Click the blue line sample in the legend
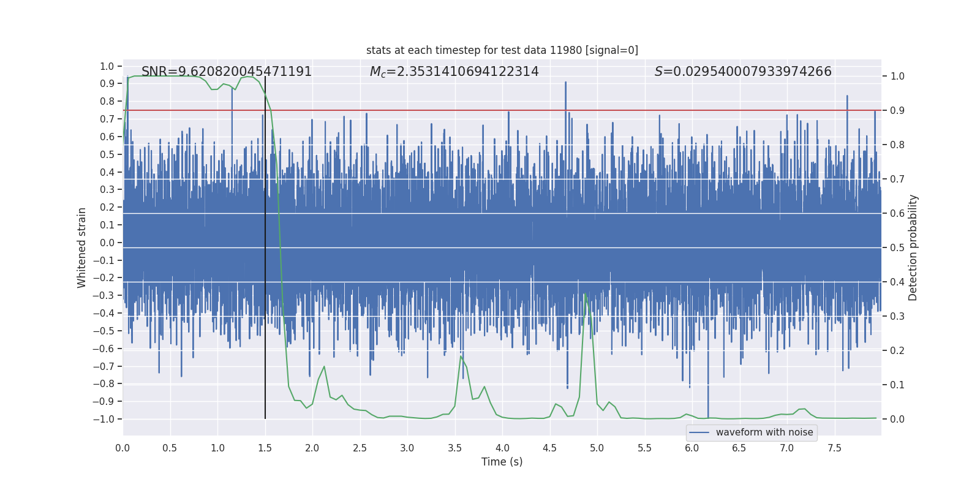This screenshot has height=490, width=980. [699, 432]
